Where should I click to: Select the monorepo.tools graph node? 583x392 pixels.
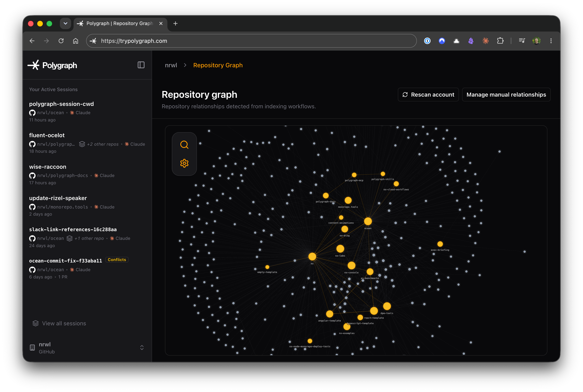tap(348, 200)
